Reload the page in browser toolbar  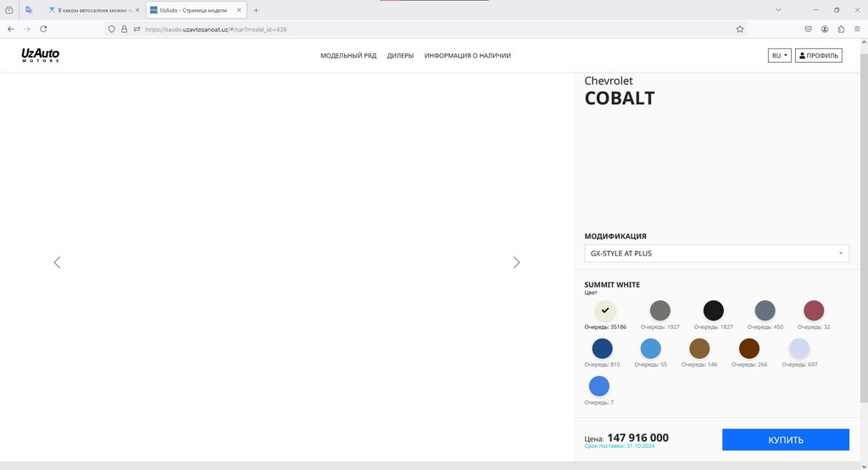tap(42, 29)
